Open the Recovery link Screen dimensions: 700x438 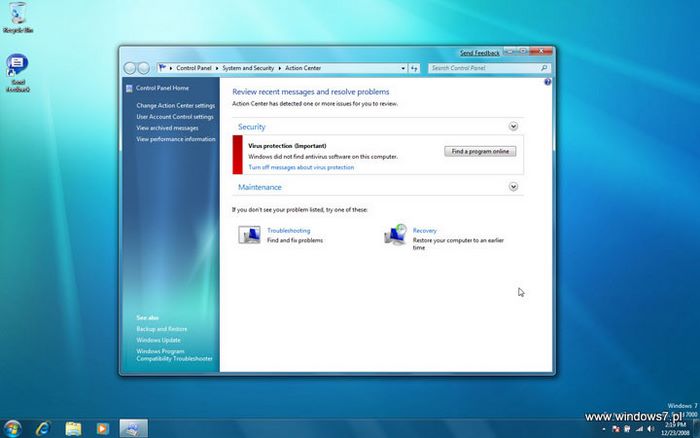(425, 230)
